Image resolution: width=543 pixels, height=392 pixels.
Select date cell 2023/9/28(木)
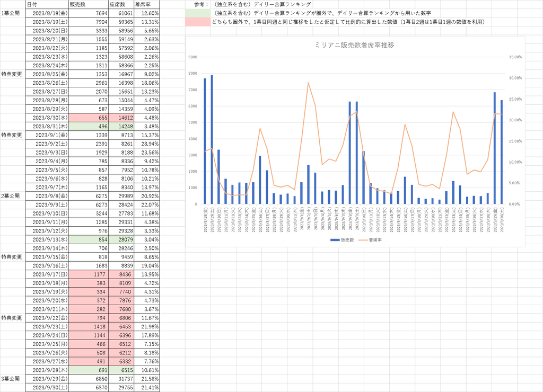coord(47,370)
